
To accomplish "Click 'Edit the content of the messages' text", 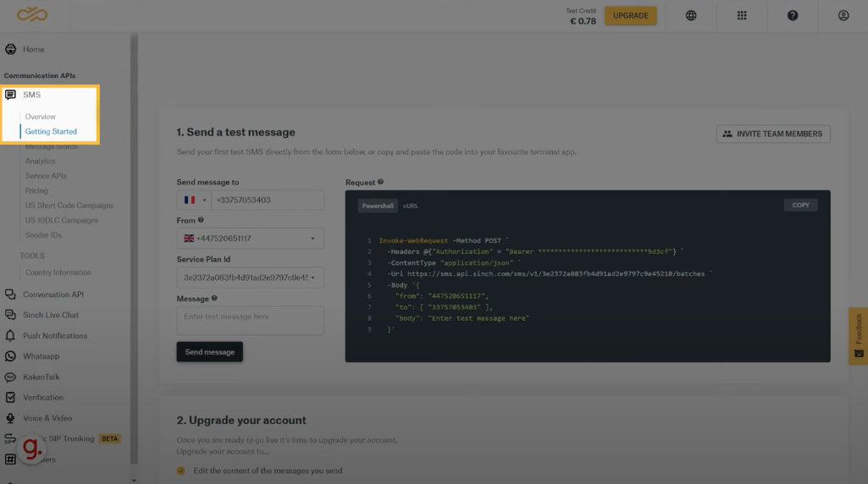I will point(268,470).
